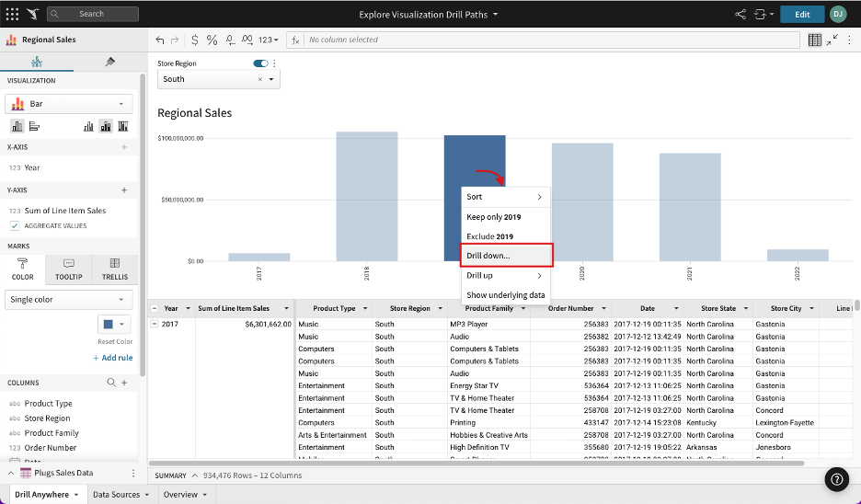This screenshot has width=861, height=504.
Task: Click the share icon in header
Action: (740, 14)
